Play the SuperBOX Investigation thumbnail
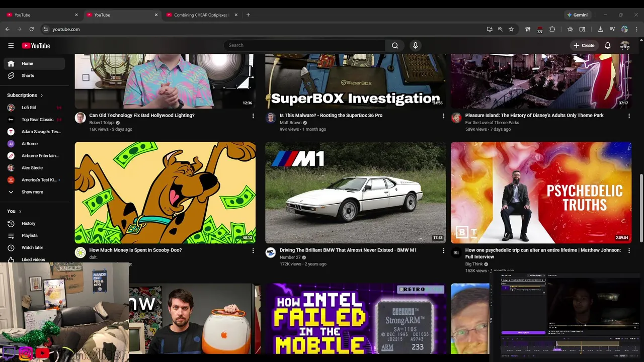The width and height of the screenshot is (644, 362). pos(355,81)
